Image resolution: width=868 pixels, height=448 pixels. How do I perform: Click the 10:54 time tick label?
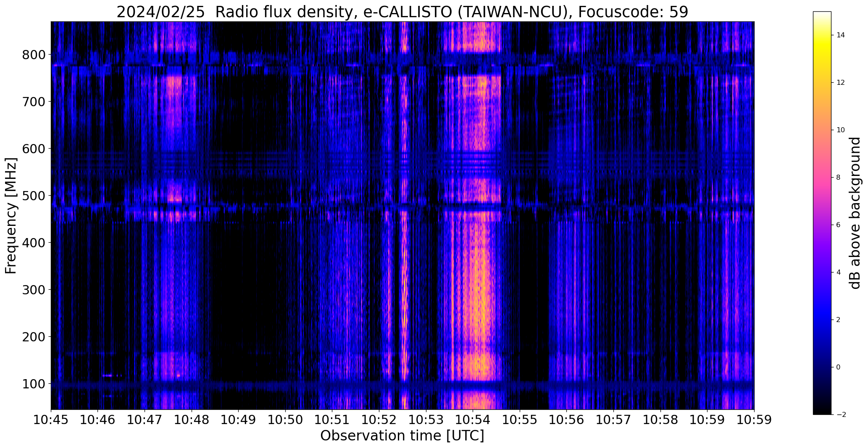(473, 420)
